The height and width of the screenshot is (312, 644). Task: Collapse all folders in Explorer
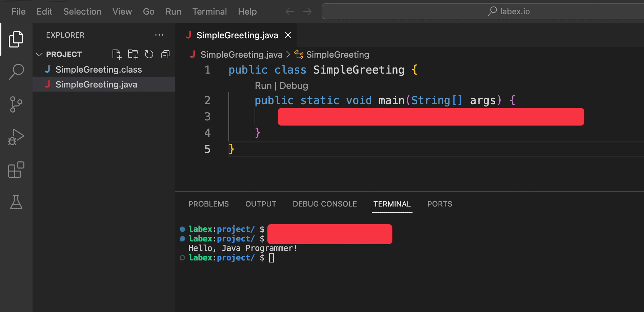(x=165, y=54)
